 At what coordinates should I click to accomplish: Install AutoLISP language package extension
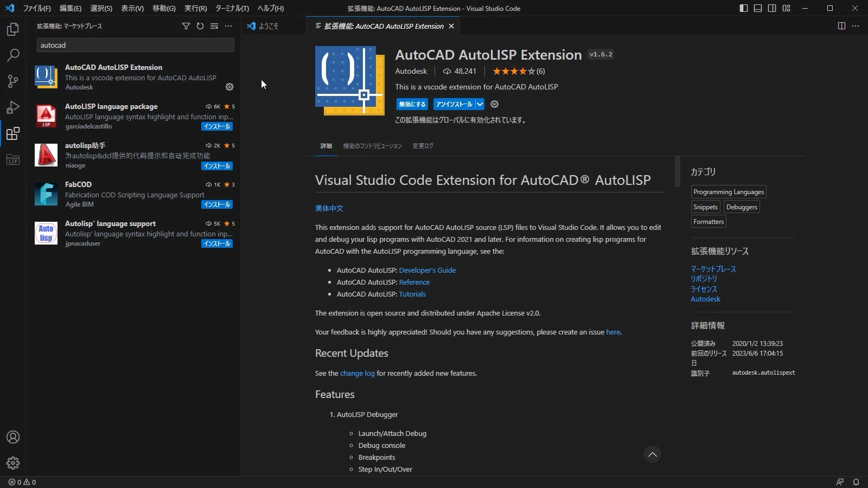[x=217, y=126]
